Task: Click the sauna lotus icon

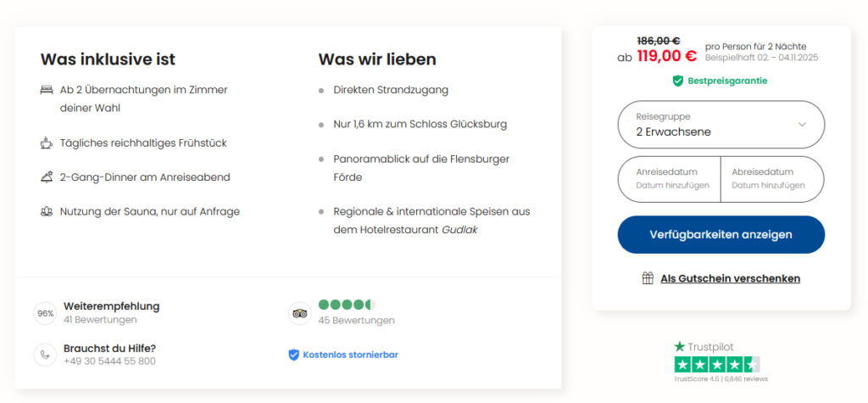Action: click(x=47, y=211)
